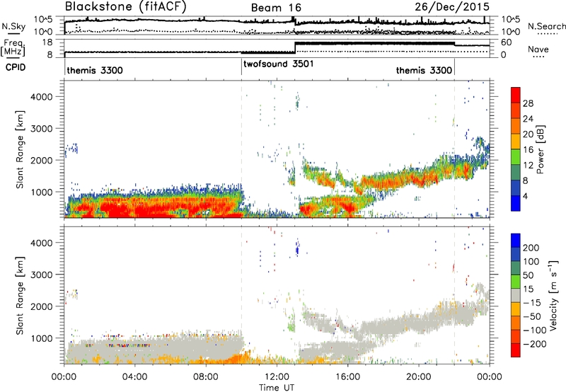The width and height of the screenshot is (566, 392).
Task: Click the "Blackstone (fitACF)" title text
Action: click(126, 7)
